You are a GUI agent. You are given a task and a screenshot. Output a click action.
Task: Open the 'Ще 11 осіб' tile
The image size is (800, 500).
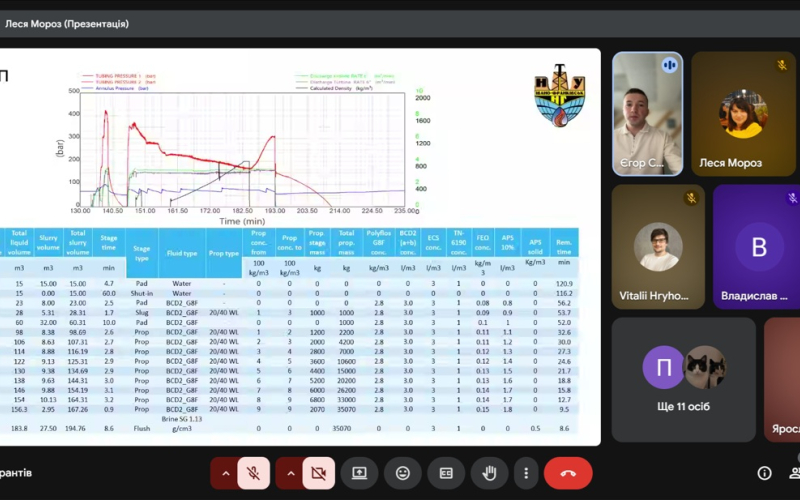(681, 382)
